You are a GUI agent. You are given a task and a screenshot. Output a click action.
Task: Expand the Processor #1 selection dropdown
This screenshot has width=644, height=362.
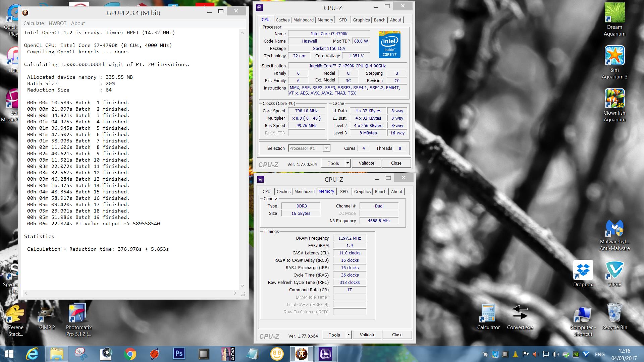326,148
